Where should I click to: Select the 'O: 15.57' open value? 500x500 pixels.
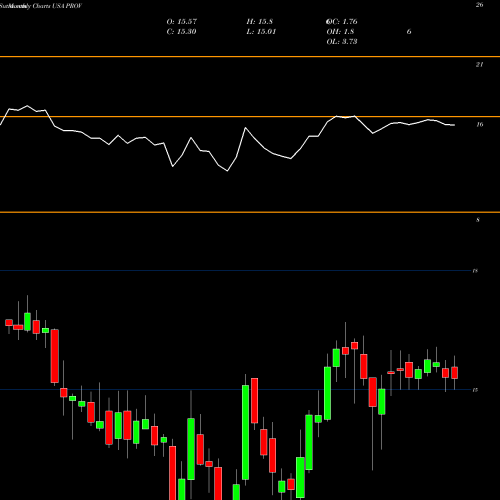[x=182, y=22]
